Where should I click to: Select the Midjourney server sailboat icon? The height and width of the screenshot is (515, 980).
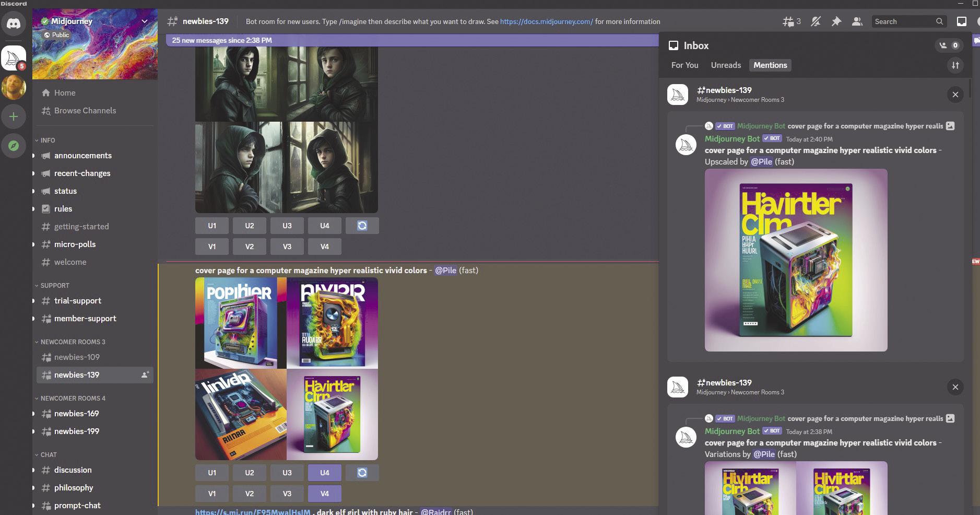click(14, 57)
